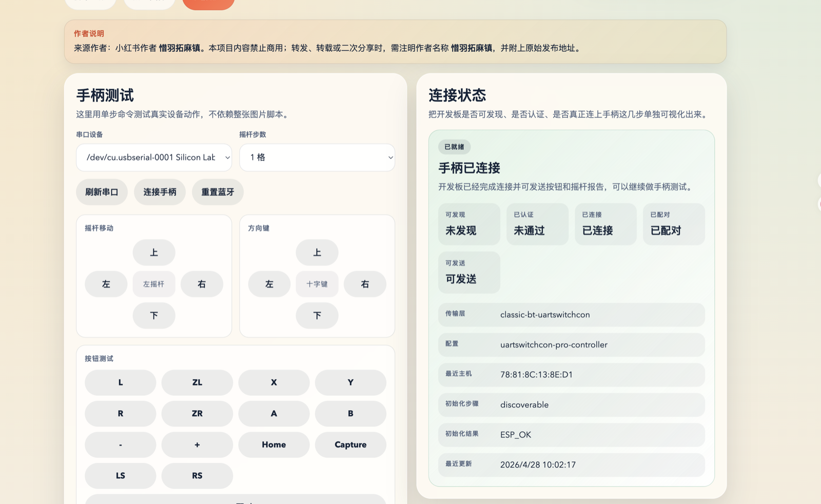This screenshot has height=504, width=821.
Task: Click the 连接状态 heading
Action: pyautogui.click(x=457, y=95)
